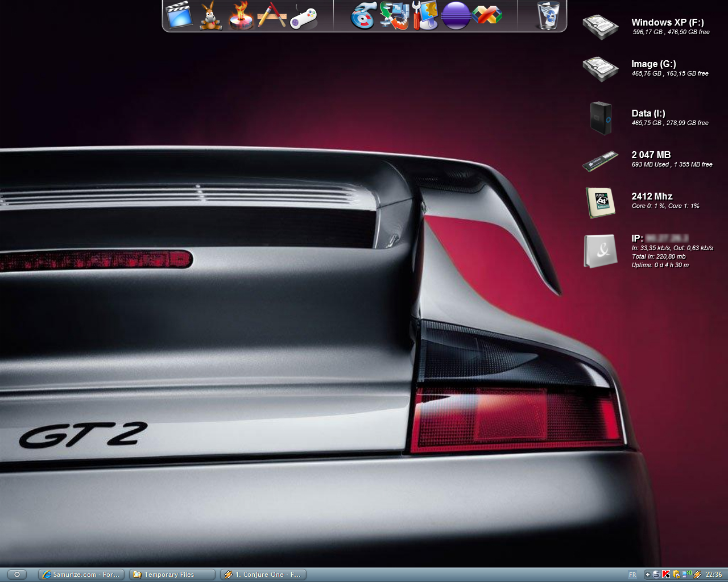Open the wrench and monitor settings icon
This screenshot has width=728, height=582.
click(x=425, y=15)
